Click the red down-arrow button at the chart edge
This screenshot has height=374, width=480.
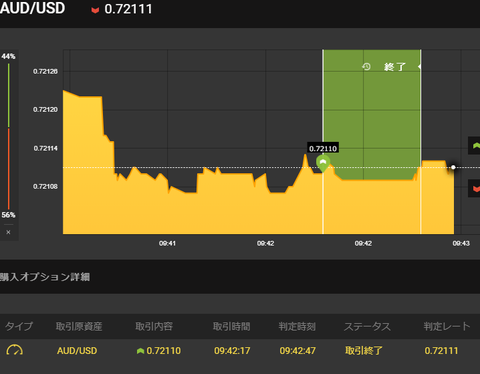point(475,188)
